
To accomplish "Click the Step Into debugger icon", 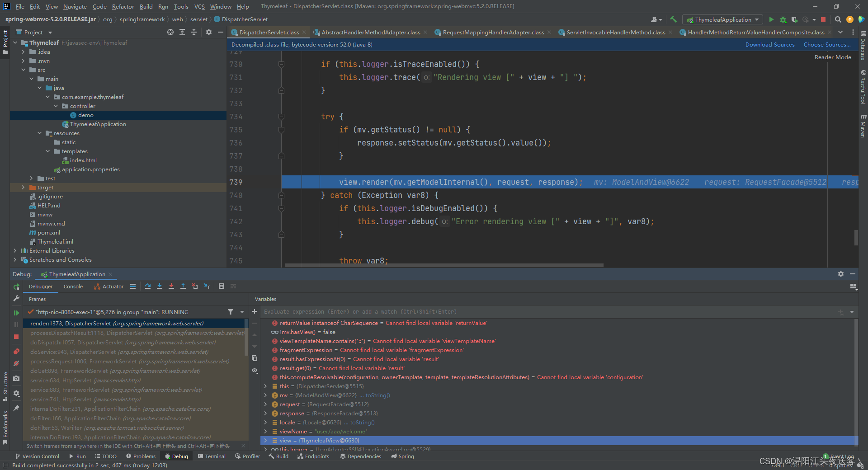I will (x=160, y=286).
